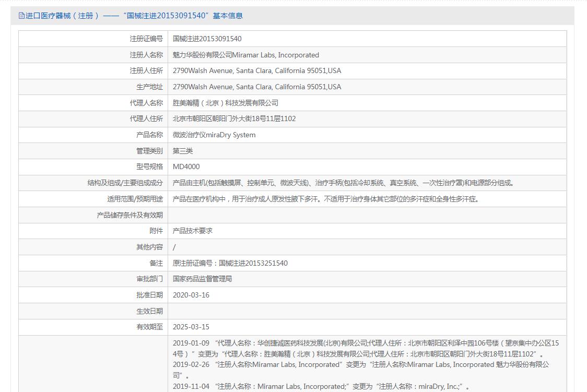The width and height of the screenshot is (587, 392).
Task: Select management class value 第三类
Action: point(183,151)
